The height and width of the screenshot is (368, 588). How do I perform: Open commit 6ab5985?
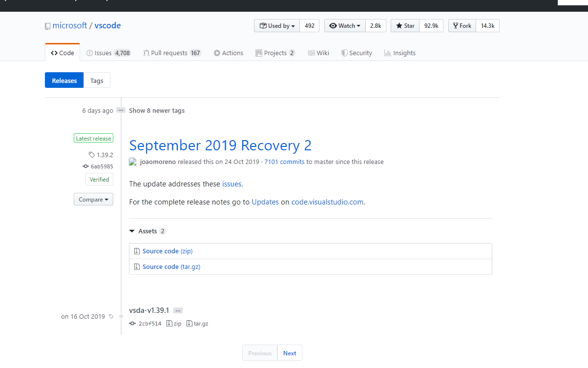pos(98,166)
